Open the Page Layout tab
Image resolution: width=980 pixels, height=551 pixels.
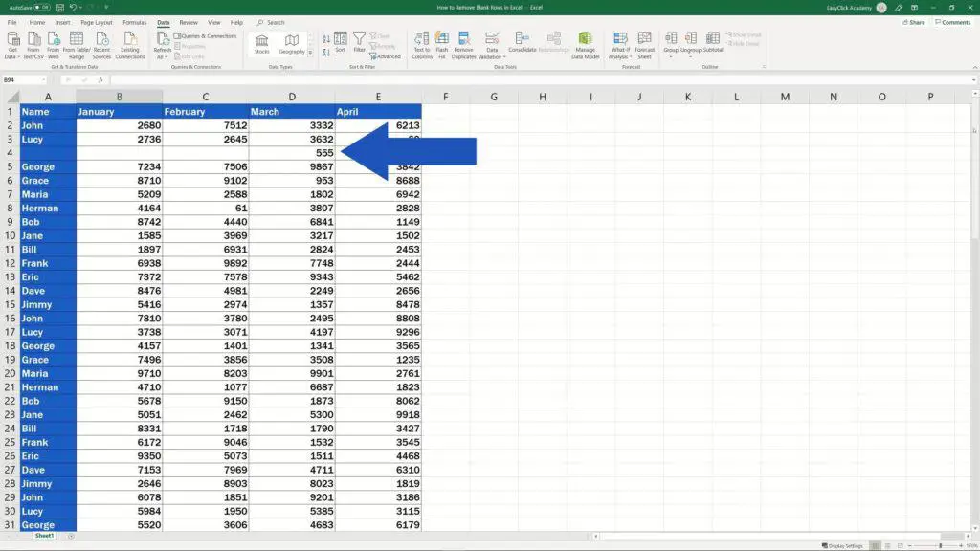click(x=96, y=22)
